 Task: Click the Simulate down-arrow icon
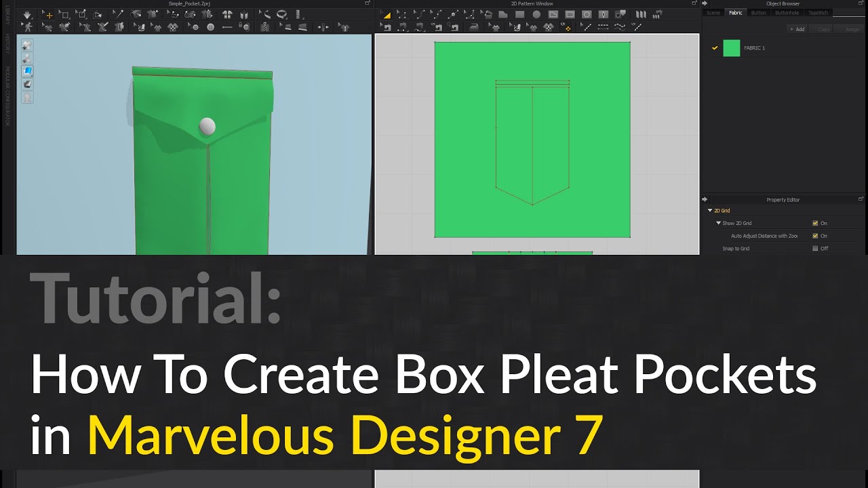coord(26,14)
